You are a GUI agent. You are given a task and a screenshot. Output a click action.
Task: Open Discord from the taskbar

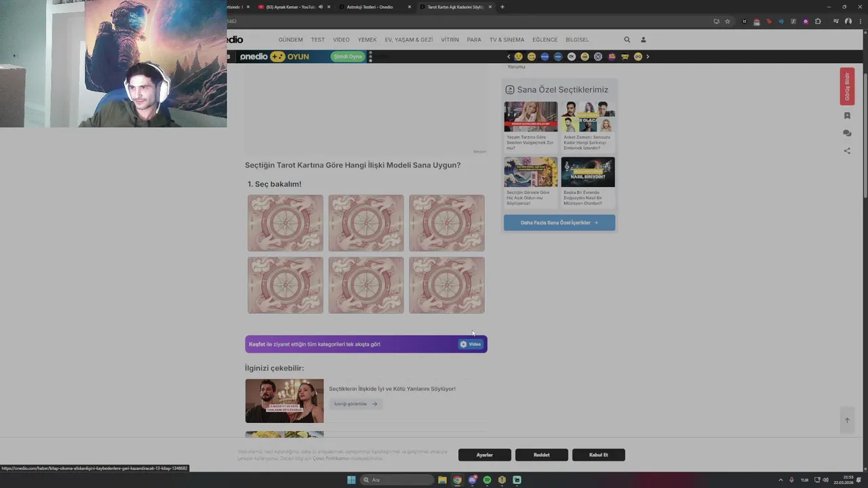pyautogui.click(x=472, y=480)
